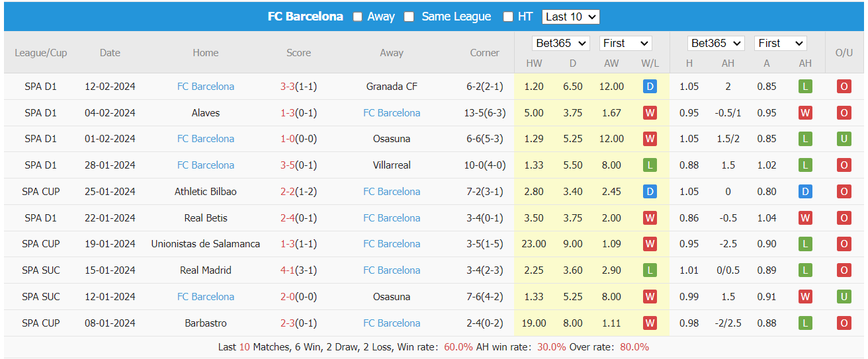This screenshot has height=359, width=868.
Task: Click blue D handicap badge in Athletic Bilbao row
Action: (x=804, y=192)
